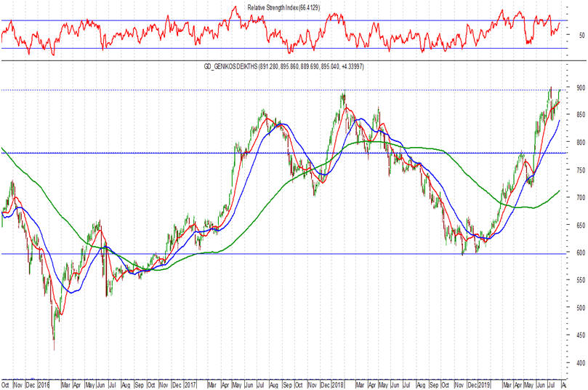Viewport: 588px width, 390px height.
Task: Pick the 750 price axis label
Action: point(581,170)
